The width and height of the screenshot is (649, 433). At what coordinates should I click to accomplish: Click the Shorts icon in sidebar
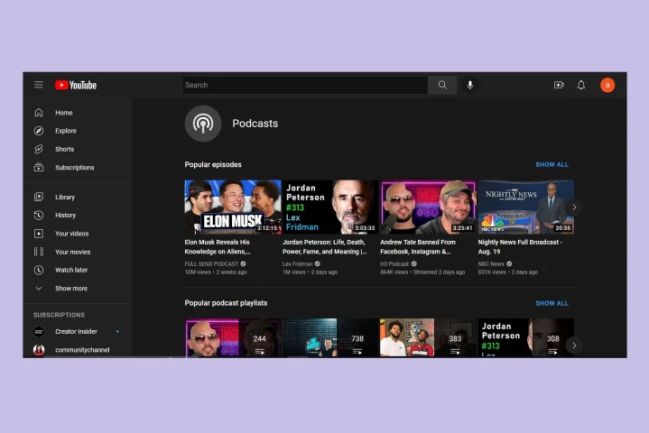[38, 149]
